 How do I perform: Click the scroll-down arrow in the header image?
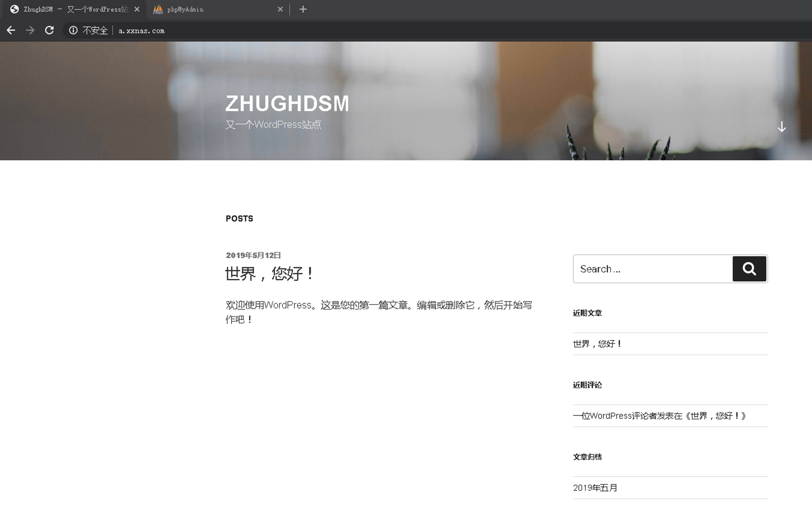click(782, 127)
